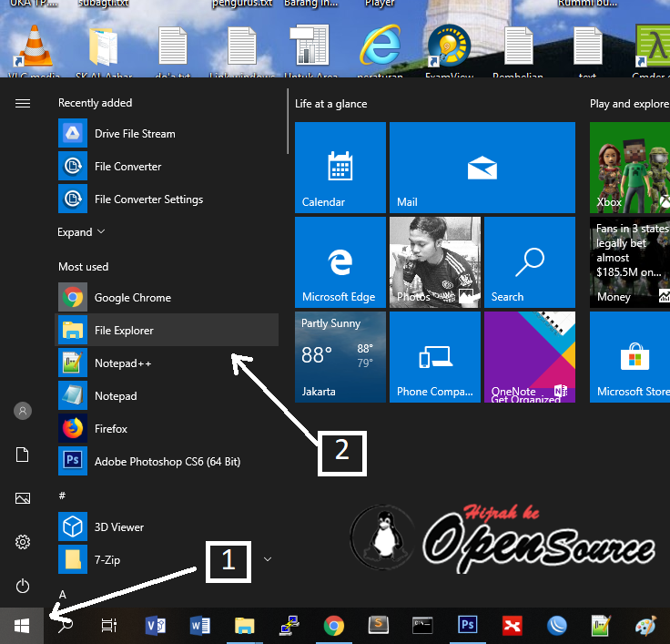Launch Notepad++ from Most used
670x644 pixels.
coord(167,363)
